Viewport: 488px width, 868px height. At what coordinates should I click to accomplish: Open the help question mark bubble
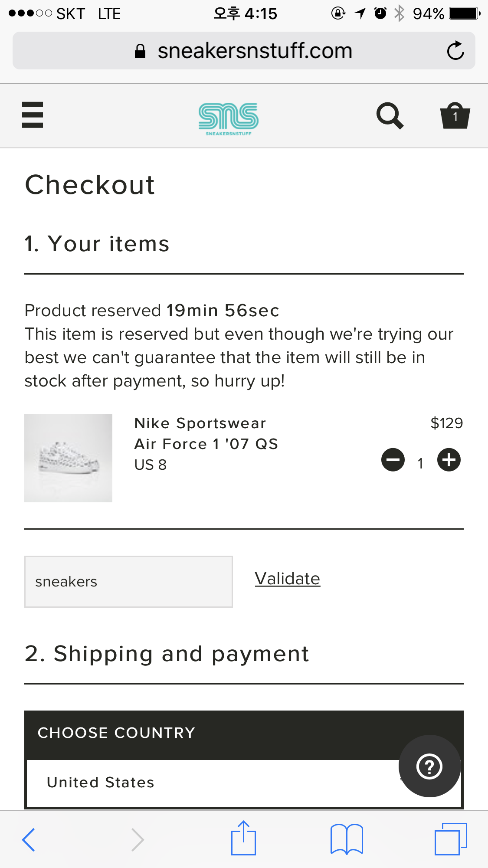pos(429,766)
